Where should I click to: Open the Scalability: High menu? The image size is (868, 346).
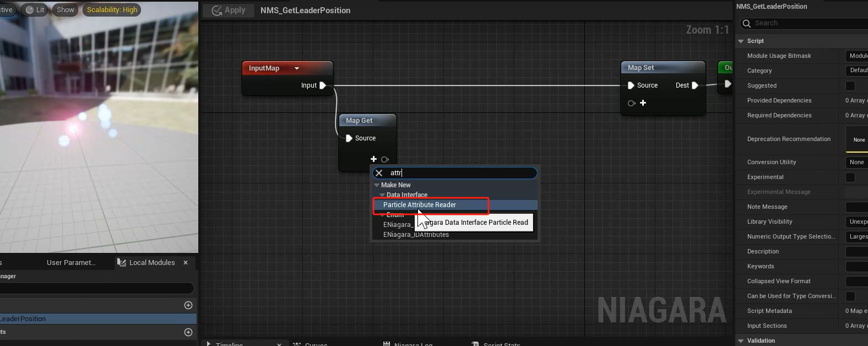tap(112, 10)
